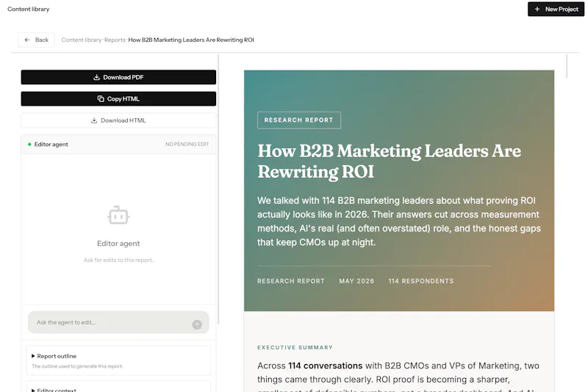Click the New Project button label

[562, 9]
